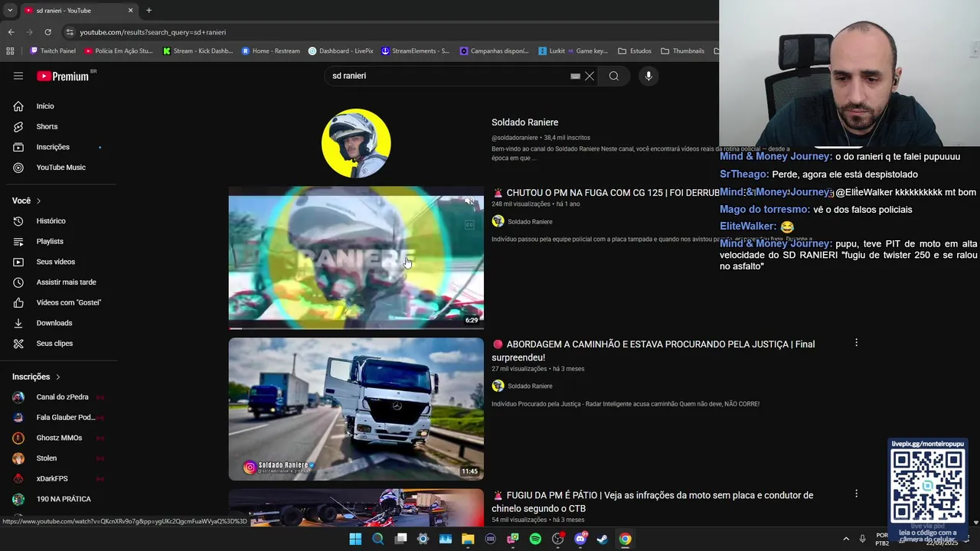Expand the 'Você' section chevron
Viewport: 980px width, 551px height.
38,201
